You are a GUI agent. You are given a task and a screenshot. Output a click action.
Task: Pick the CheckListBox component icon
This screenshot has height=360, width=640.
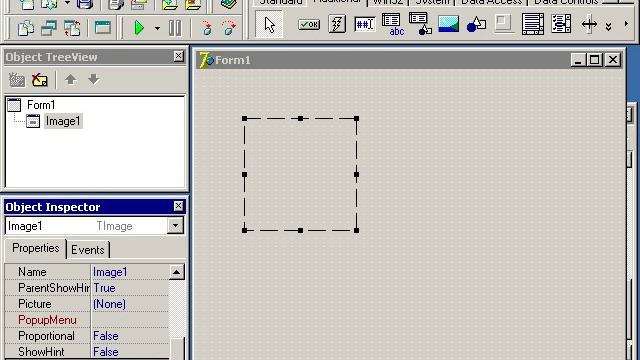pos(561,24)
